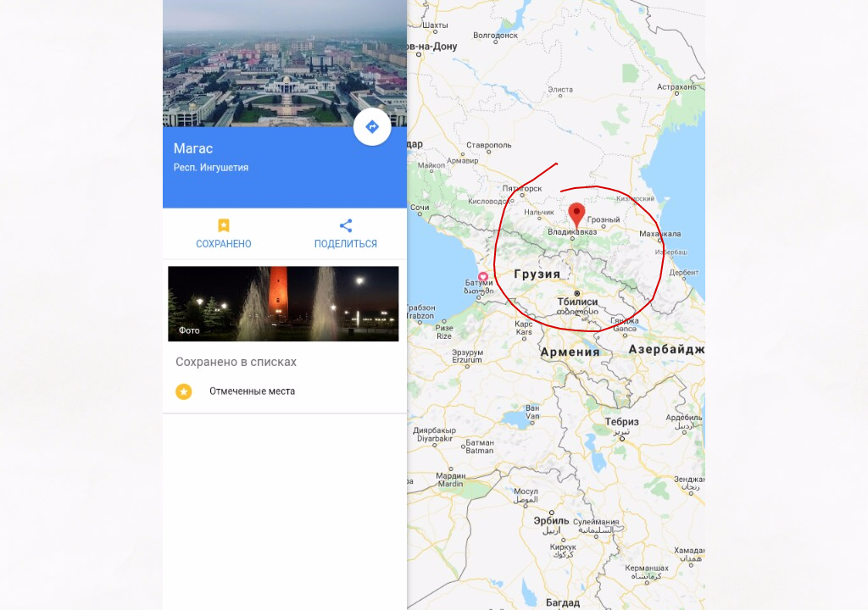868x610 pixels.
Task: Click the Грузия country label on map
Action: (537, 274)
